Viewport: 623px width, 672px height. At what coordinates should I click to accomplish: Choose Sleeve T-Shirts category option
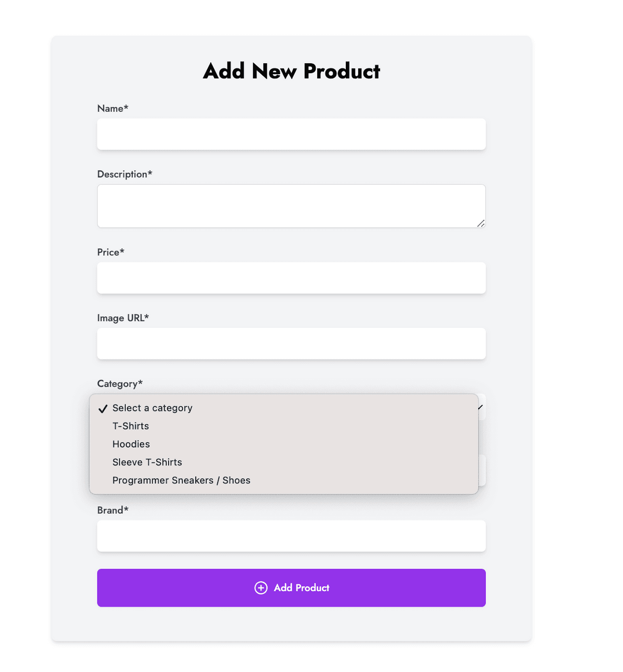coord(147,462)
